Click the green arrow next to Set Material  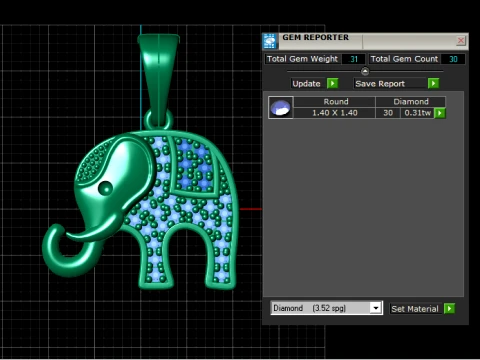click(449, 309)
